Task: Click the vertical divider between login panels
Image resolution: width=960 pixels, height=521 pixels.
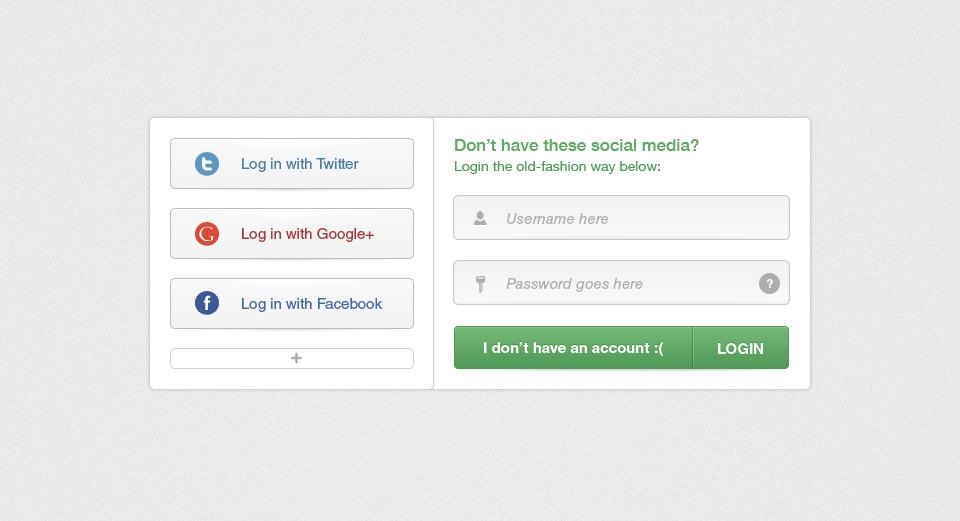Action: click(433, 253)
